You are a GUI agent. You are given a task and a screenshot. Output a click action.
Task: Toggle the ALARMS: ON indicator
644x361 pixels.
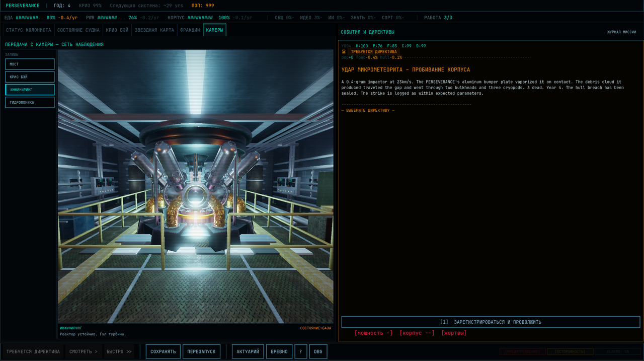click(x=618, y=351)
